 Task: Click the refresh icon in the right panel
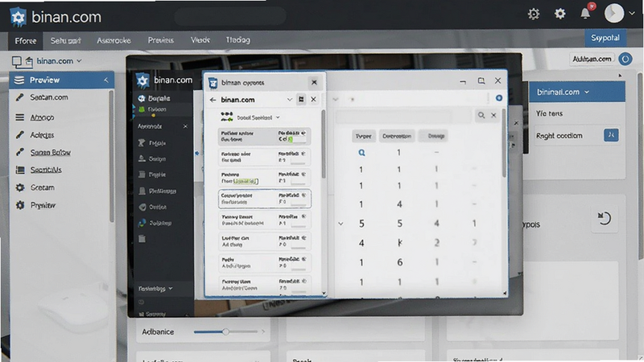(x=605, y=218)
